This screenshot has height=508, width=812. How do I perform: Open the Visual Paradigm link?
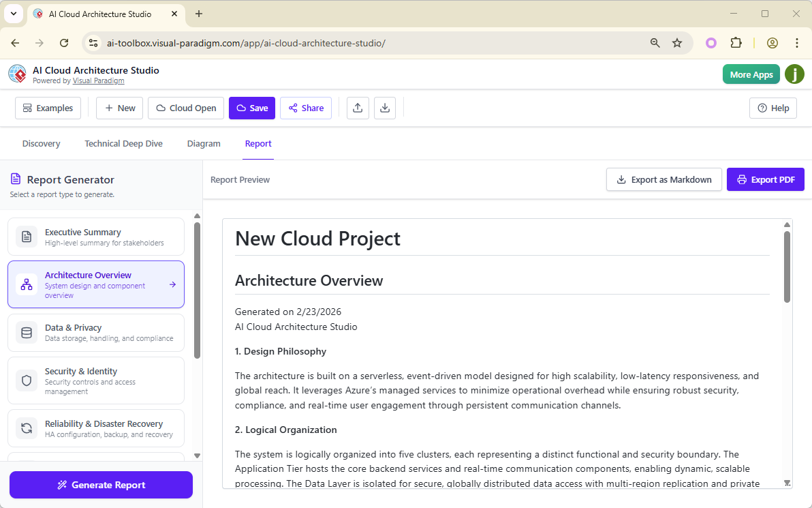[x=98, y=80]
